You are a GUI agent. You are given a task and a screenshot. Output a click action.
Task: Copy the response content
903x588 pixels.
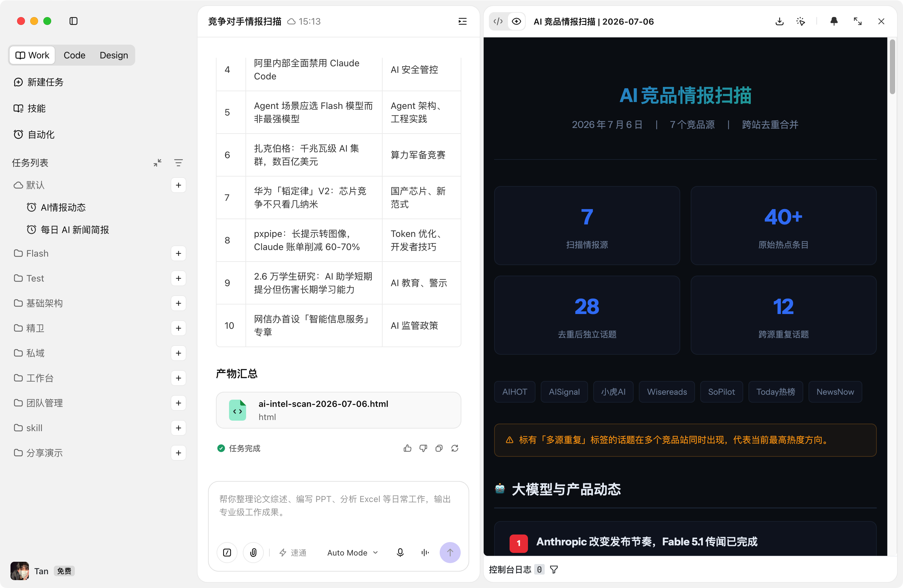click(x=439, y=449)
